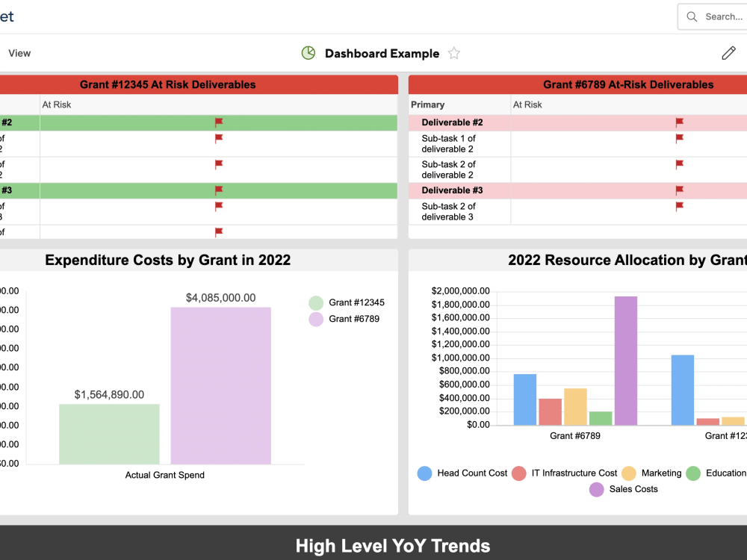Image resolution: width=747 pixels, height=560 pixels.
Task: Click the at-risk flag for Sub-task 1 of deliverable 2
Action: click(679, 138)
